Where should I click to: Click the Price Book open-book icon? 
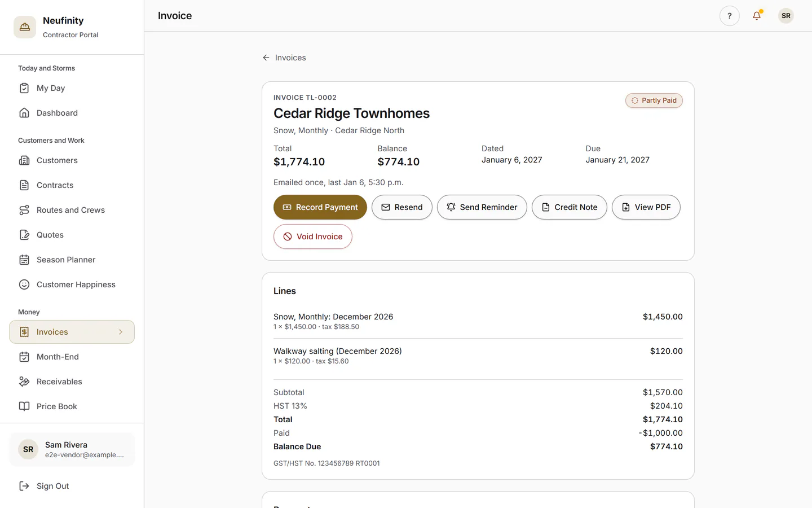click(24, 406)
